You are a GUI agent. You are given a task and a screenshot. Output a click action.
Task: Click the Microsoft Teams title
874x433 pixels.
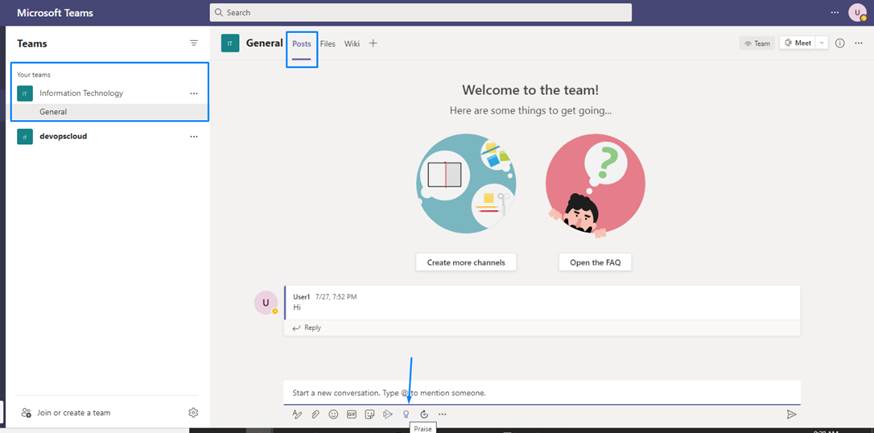tap(55, 13)
